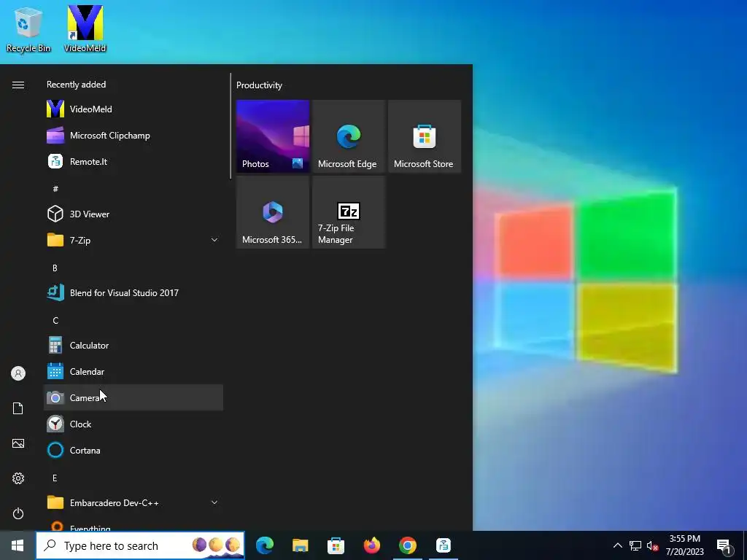Open Remote.It from the taskbar
Viewport: 747px width, 560px height.
(444, 545)
